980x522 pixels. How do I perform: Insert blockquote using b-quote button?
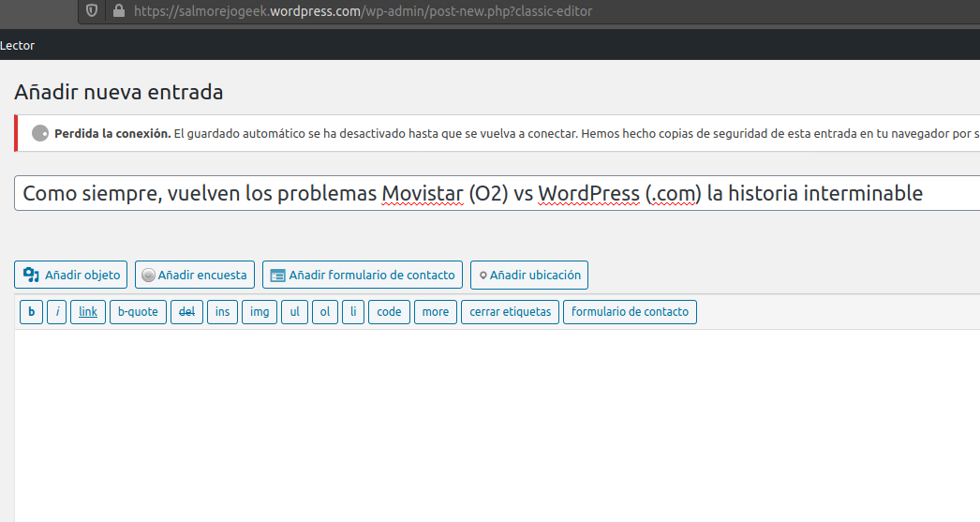tap(138, 312)
